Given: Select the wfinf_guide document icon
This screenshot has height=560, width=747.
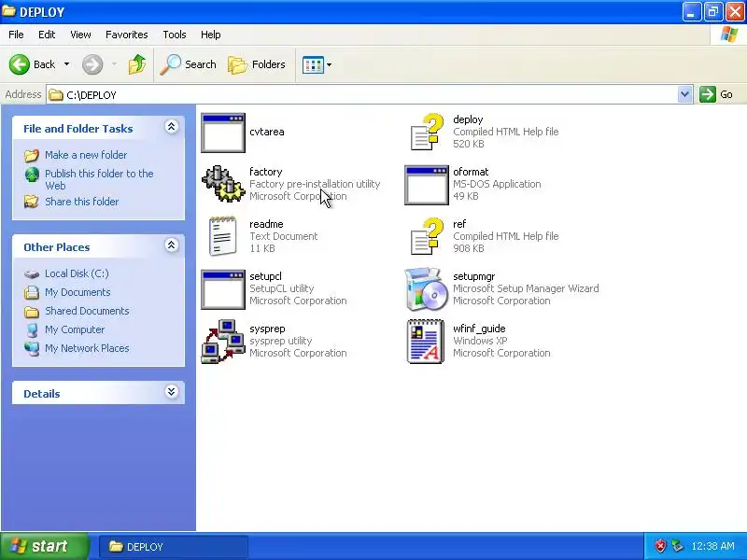Looking at the screenshot, I should pyautogui.click(x=426, y=342).
